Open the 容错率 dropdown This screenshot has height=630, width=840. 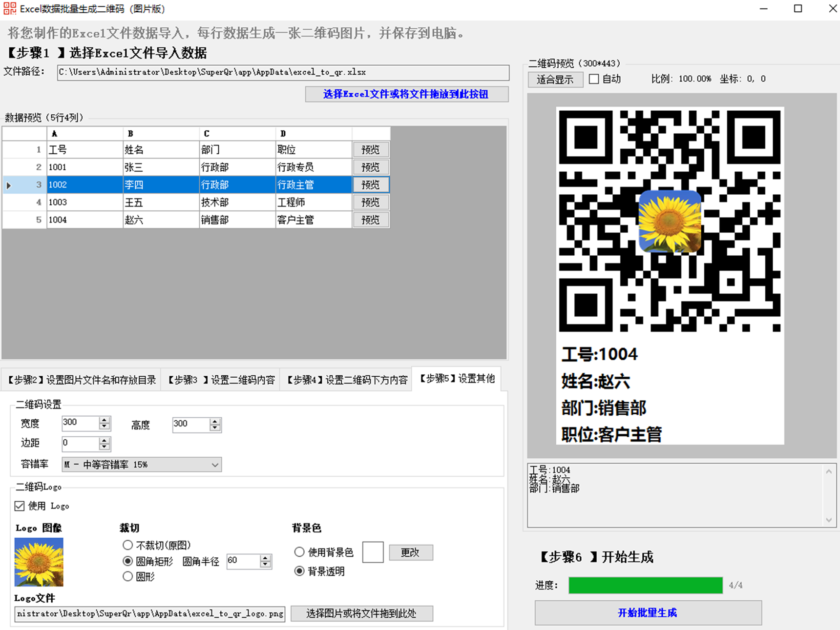point(142,465)
